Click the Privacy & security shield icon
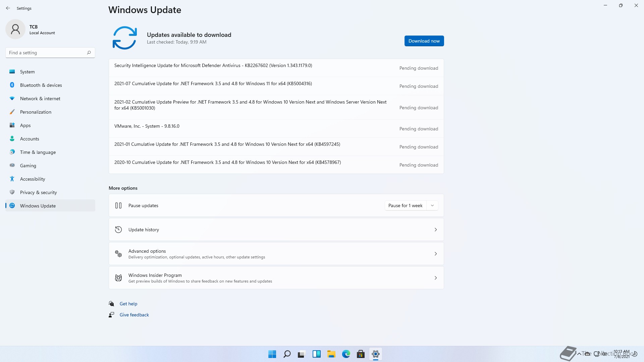 pos(12,192)
